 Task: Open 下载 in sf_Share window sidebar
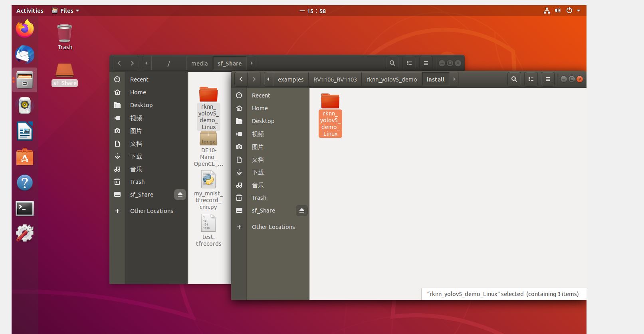149,156
